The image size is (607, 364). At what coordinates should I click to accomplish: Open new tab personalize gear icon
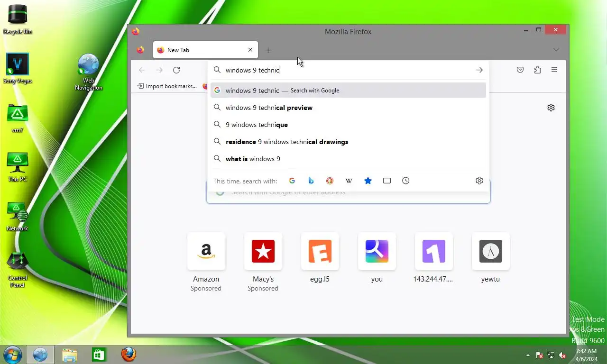point(551,108)
